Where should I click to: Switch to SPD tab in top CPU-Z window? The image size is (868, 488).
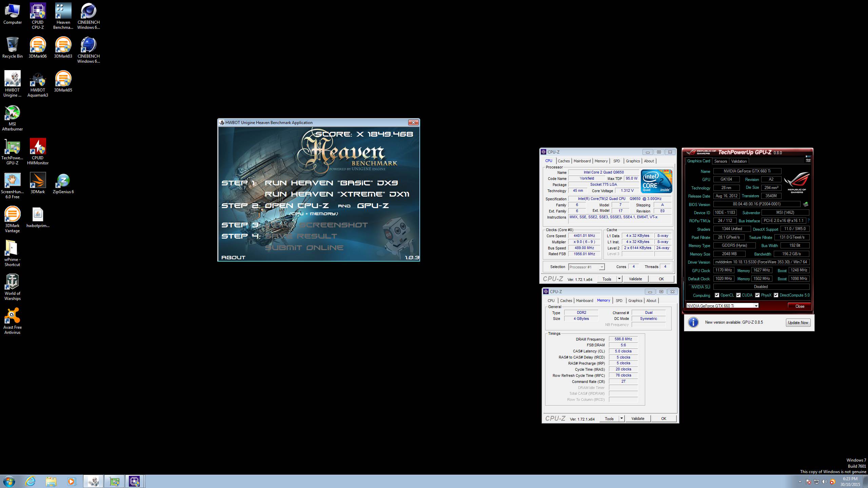(x=616, y=161)
